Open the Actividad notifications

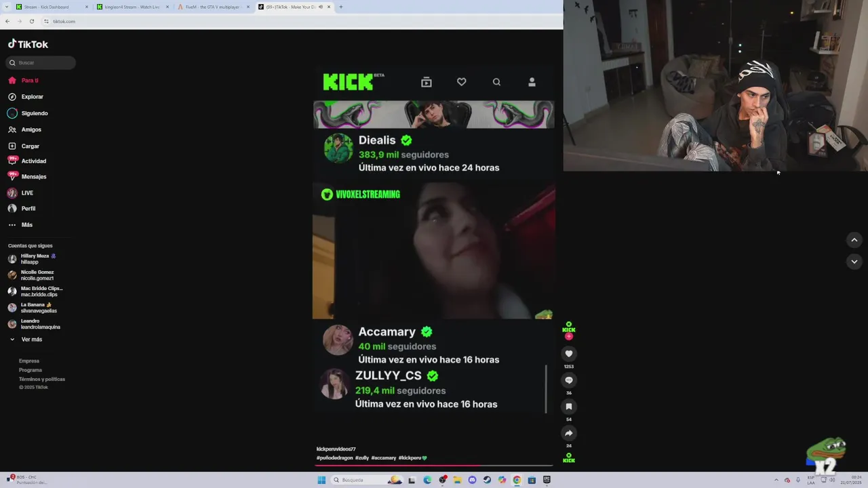[x=27, y=161]
